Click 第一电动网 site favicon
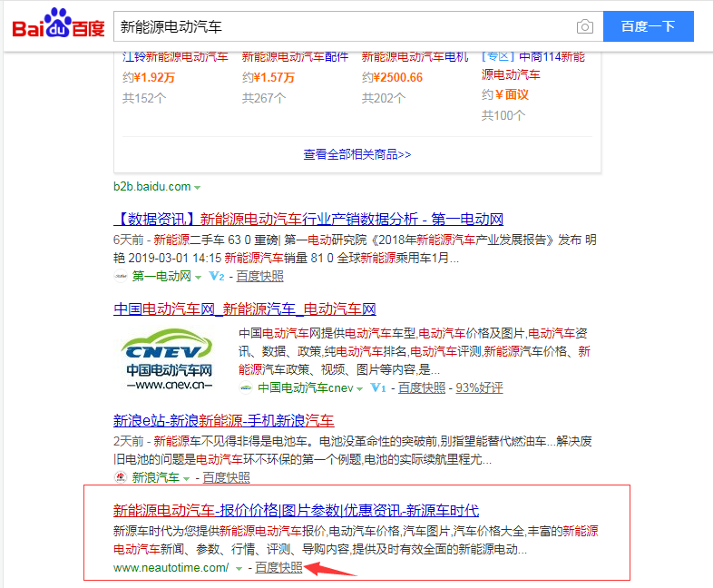The image size is (713, 588). pos(121,276)
